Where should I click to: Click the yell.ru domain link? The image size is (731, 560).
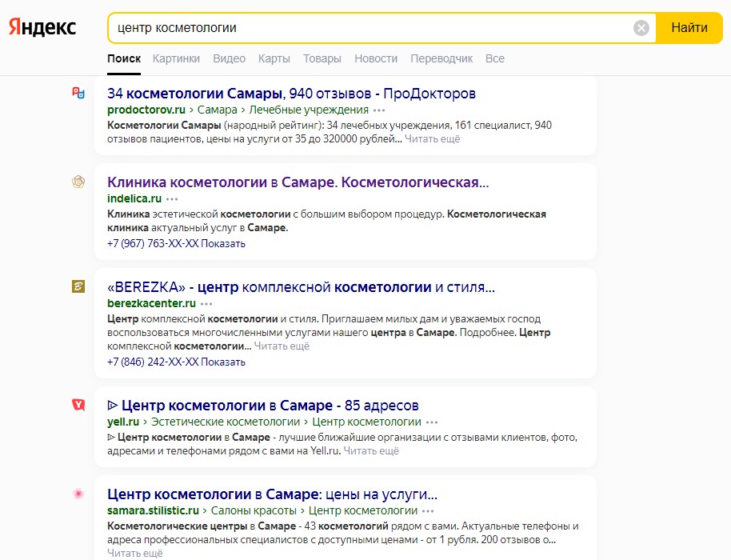tap(123, 422)
